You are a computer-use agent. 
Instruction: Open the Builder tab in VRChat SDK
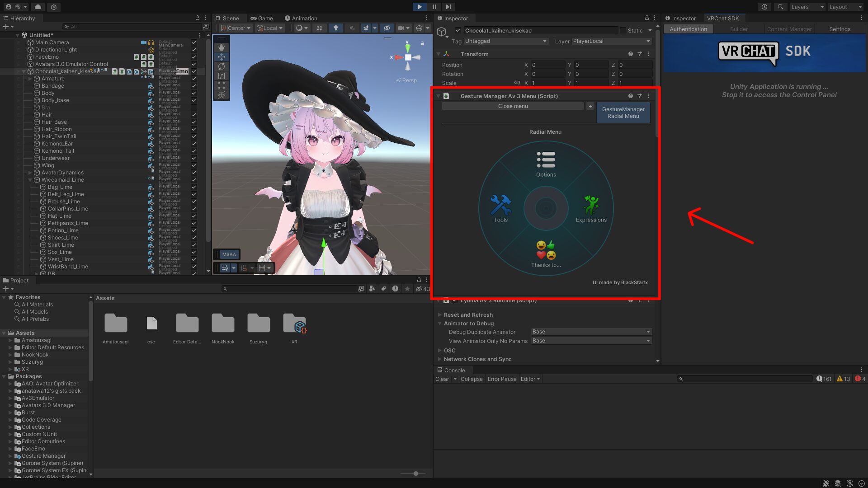click(739, 29)
